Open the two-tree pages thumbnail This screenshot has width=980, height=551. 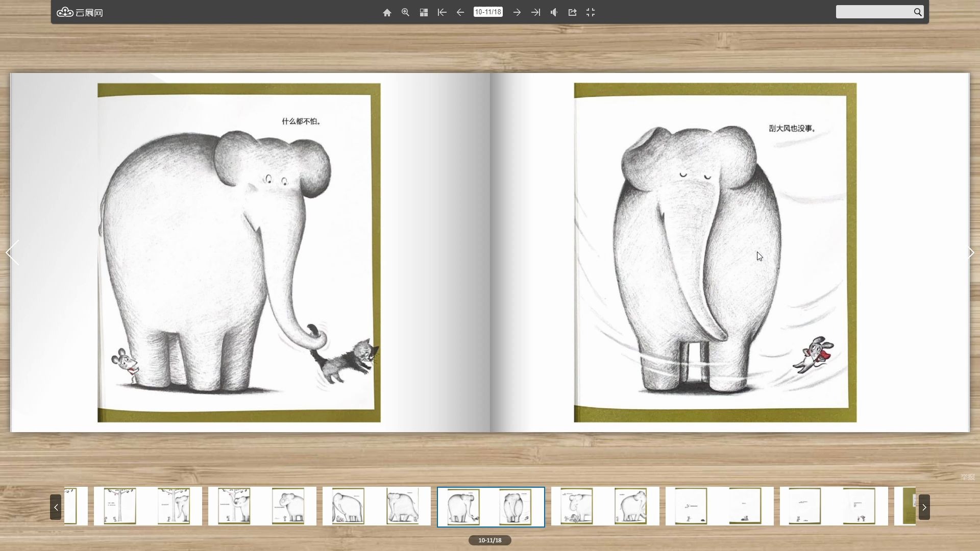[148, 506]
